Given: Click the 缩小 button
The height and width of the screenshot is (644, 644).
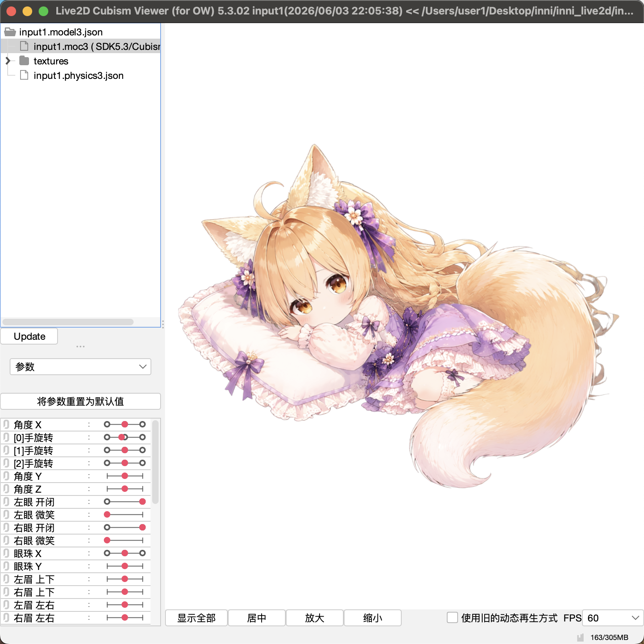Looking at the screenshot, I should tap(373, 618).
